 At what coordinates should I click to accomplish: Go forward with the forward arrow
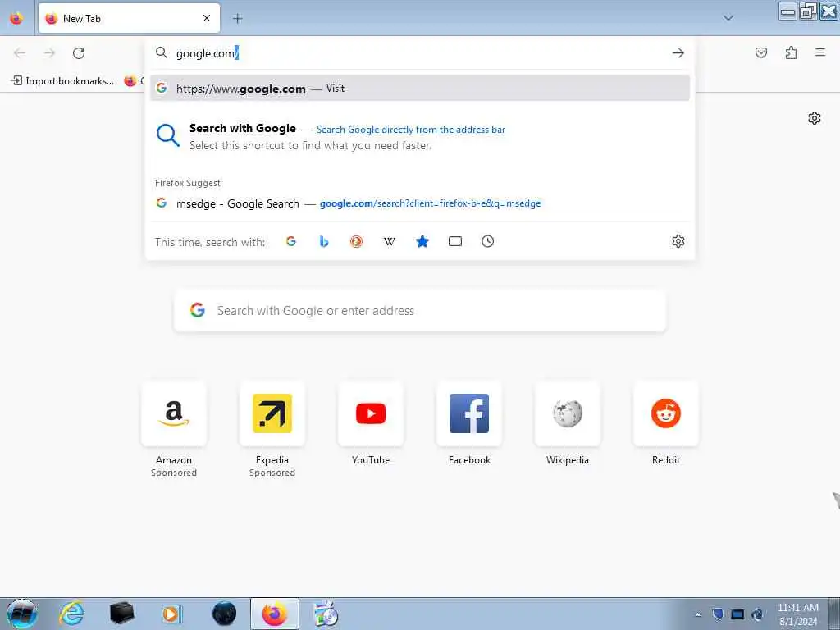[x=49, y=52]
